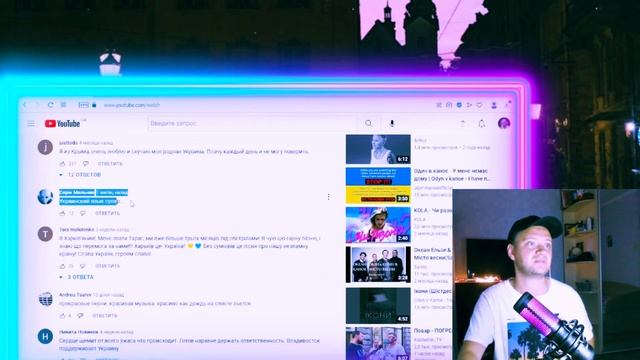Open the 'Пожар' video thumbnail
Screen dimensions: 640x360
point(378,343)
